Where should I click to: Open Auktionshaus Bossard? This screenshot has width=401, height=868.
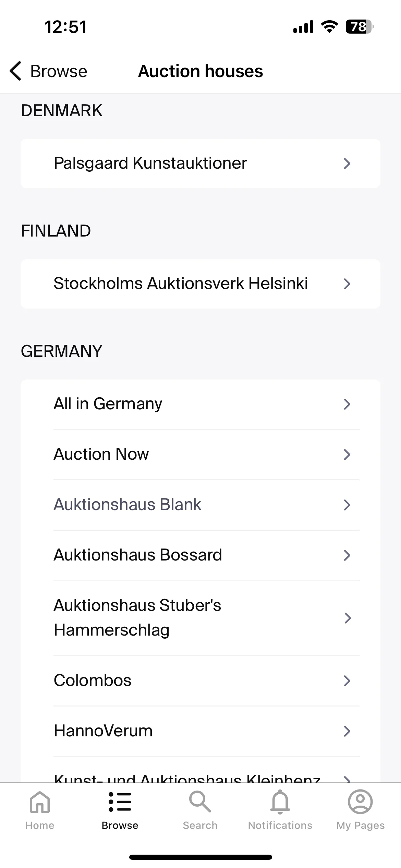[x=200, y=555]
